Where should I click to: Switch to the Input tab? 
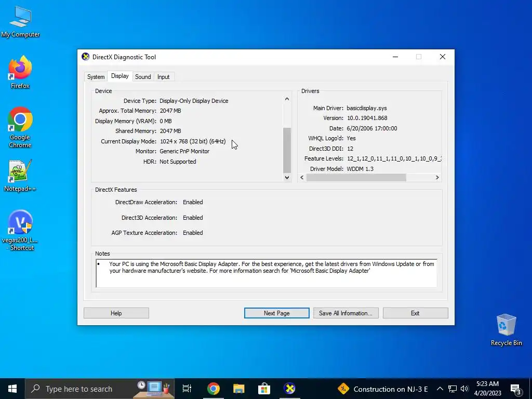163,77
